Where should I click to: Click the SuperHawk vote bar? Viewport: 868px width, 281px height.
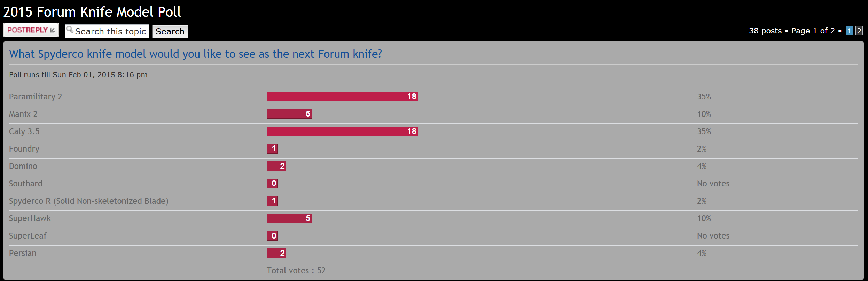coord(289,218)
